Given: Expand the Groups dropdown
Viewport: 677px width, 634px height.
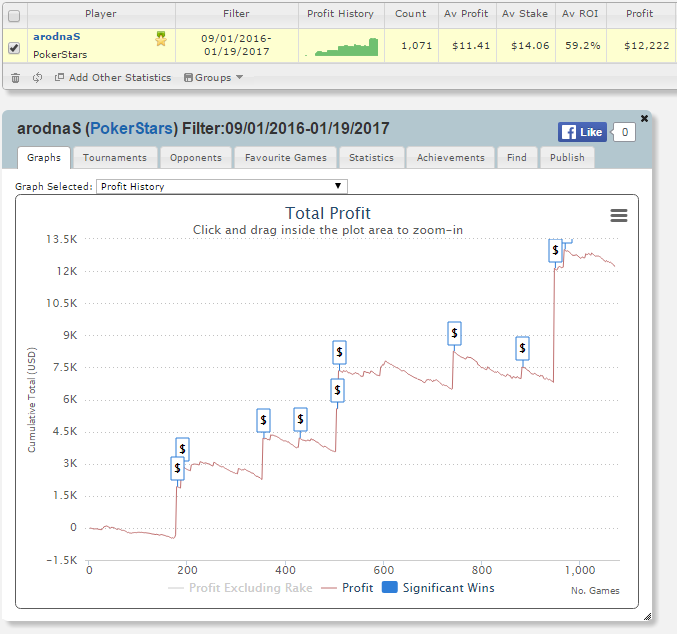Looking at the screenshot, I should point(213,78).
